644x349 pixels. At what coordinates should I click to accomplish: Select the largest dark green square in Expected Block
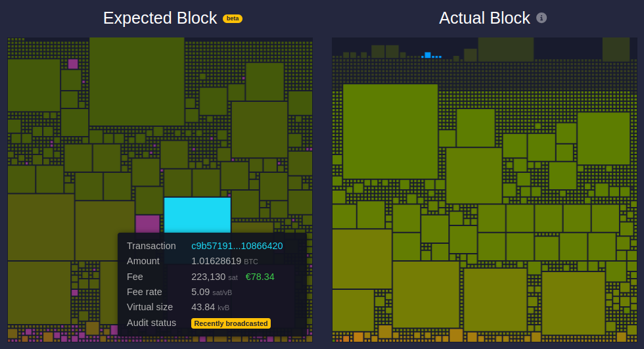point(137,81)
